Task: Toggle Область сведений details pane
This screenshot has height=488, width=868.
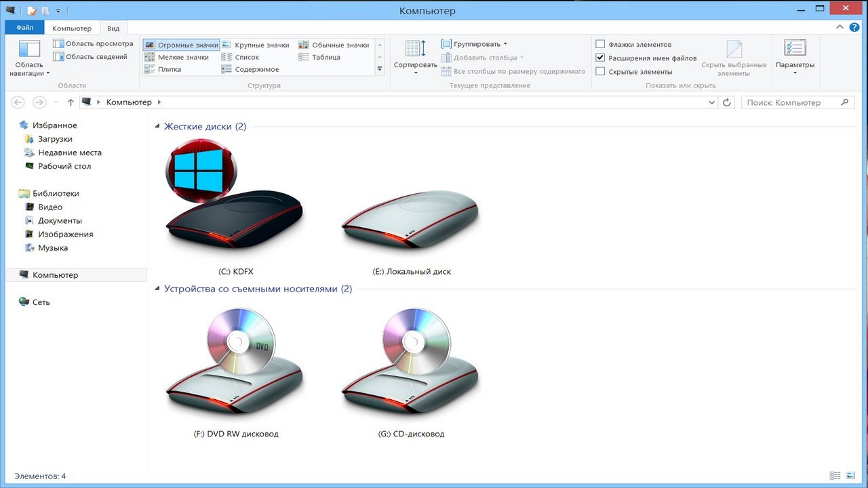Action: pos(90,57)
